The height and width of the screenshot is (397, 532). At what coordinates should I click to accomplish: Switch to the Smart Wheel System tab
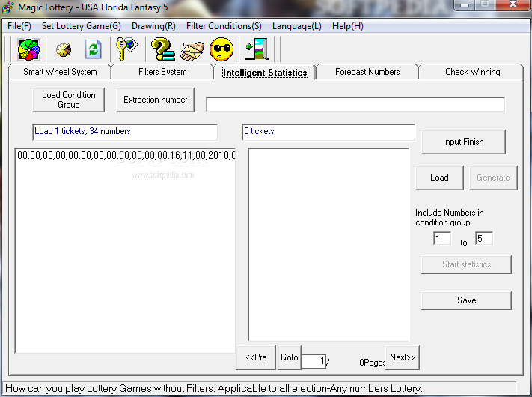60,72
